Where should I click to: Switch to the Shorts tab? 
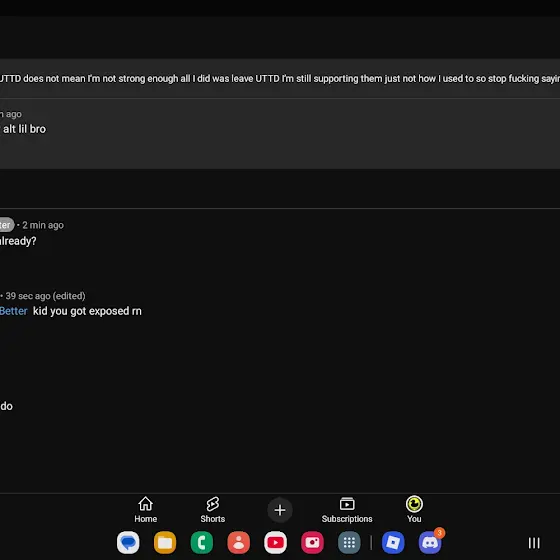click(x=212, y=510)
